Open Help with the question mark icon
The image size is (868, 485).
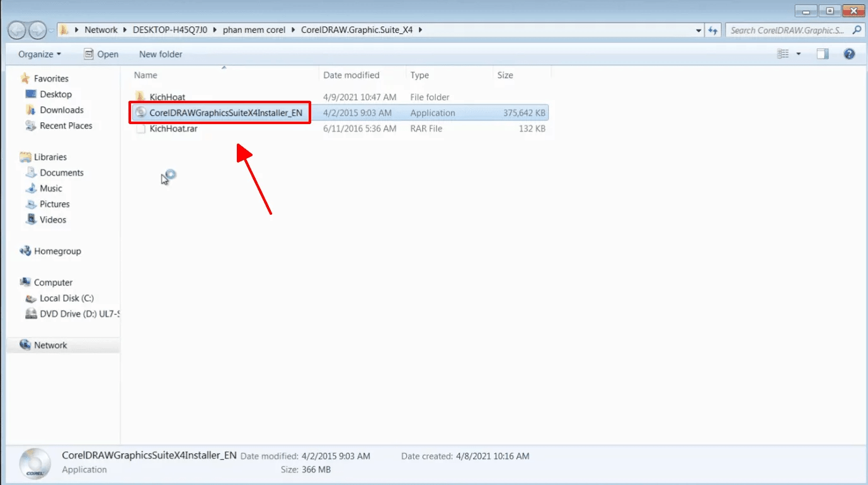coord(849,54)
